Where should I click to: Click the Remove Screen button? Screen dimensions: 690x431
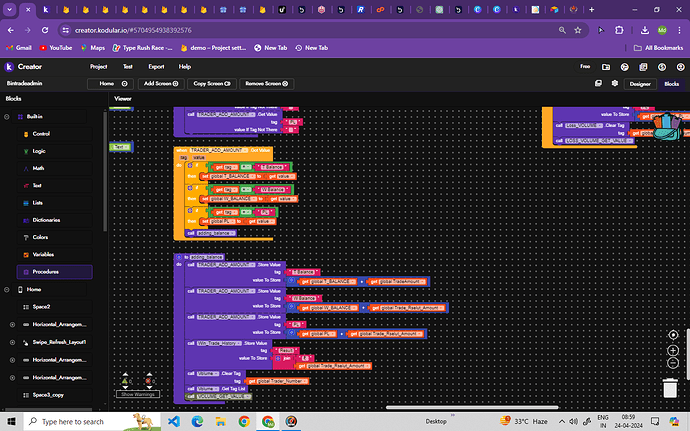(267, 84)
